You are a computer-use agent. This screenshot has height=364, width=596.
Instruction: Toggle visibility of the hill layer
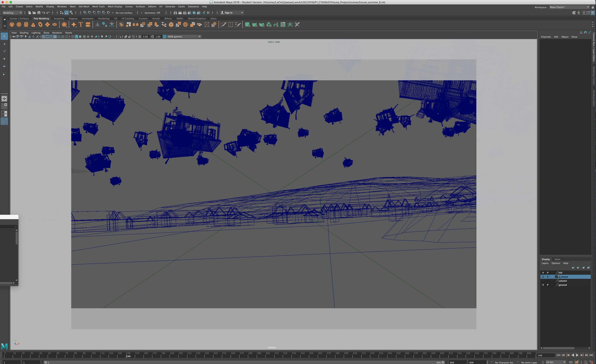[x=543, y=273]
